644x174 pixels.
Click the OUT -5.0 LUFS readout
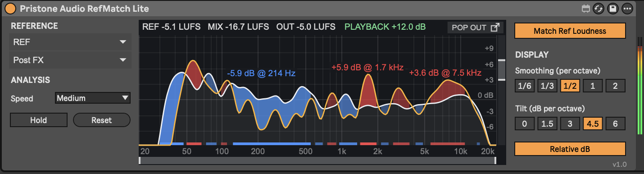click(306, 27)
